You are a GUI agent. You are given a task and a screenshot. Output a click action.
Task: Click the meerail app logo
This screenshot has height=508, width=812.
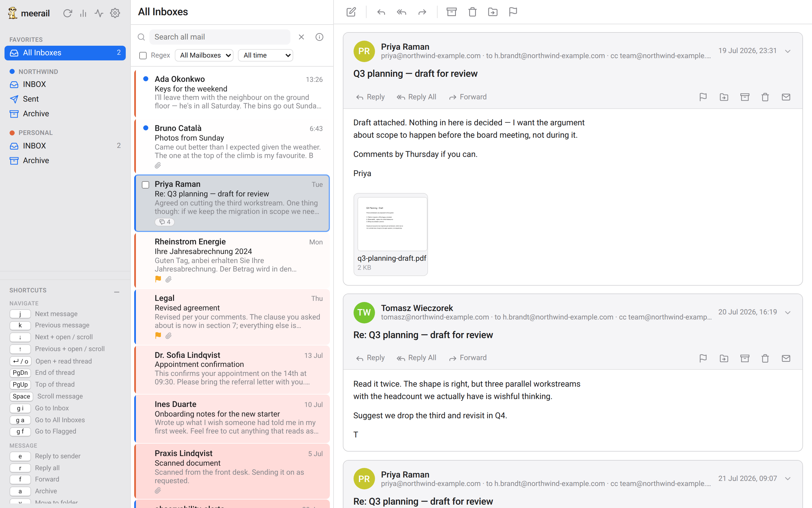(13, 13)
